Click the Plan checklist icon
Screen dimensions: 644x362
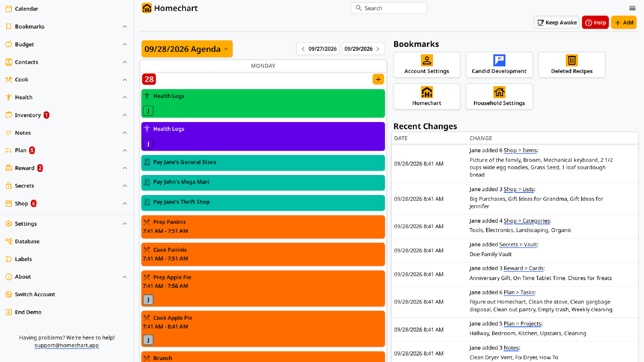click(x=9, y=150)
